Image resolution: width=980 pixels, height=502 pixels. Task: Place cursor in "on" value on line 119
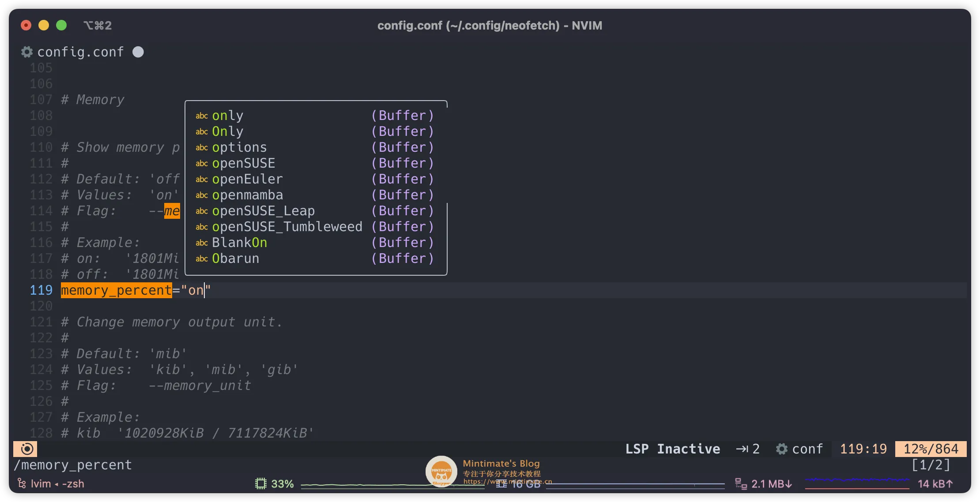coord(196,290)
